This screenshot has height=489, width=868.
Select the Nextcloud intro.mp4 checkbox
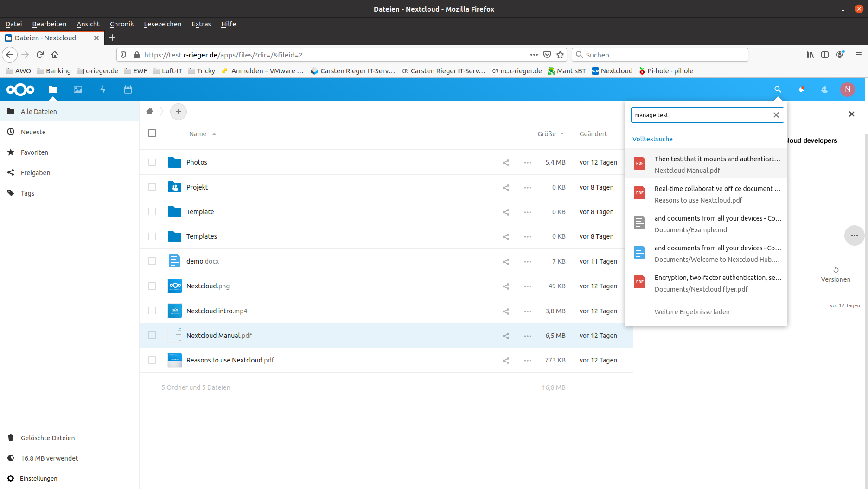(152, 311)
